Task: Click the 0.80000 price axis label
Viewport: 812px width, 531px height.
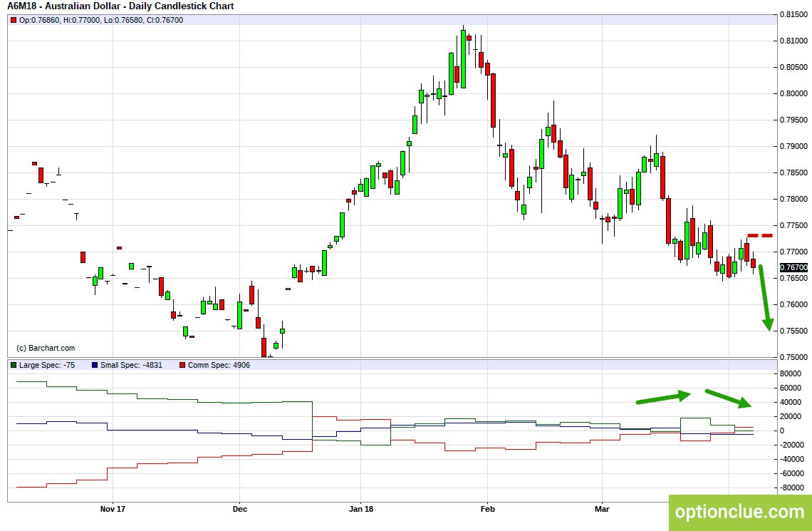Action: [x=794, y=94]
